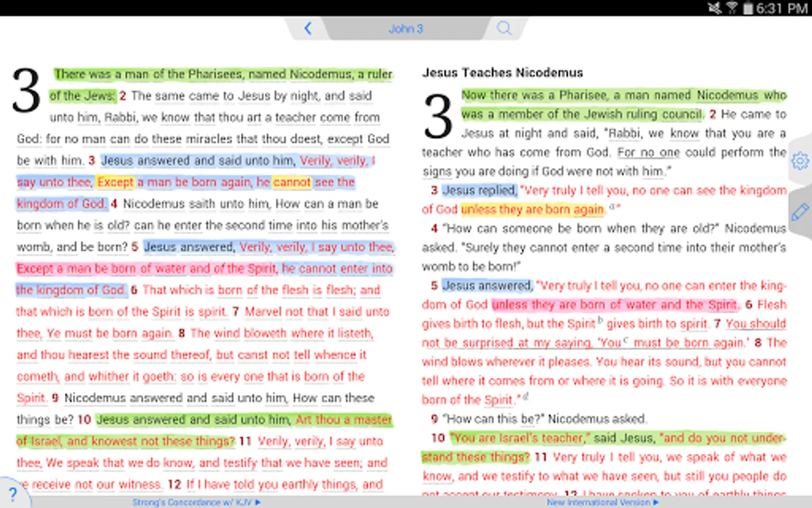Open the help question mark button

tap(12, 494)
